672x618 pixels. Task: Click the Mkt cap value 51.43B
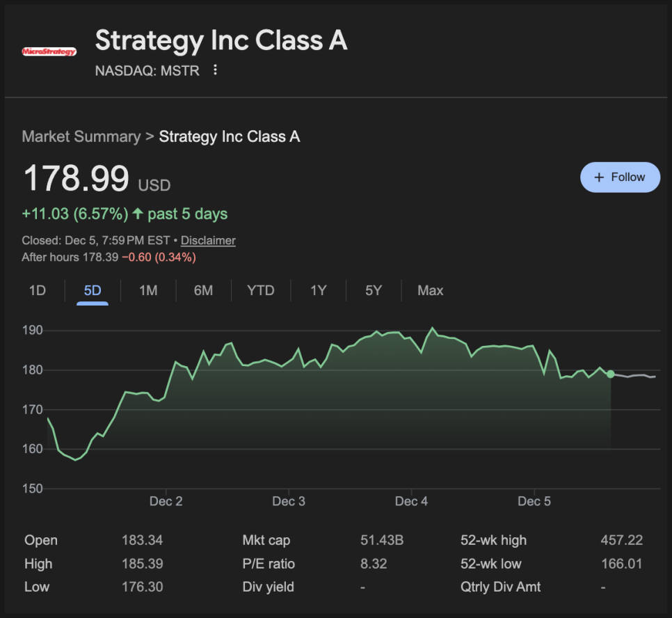[x=382, y=540]
